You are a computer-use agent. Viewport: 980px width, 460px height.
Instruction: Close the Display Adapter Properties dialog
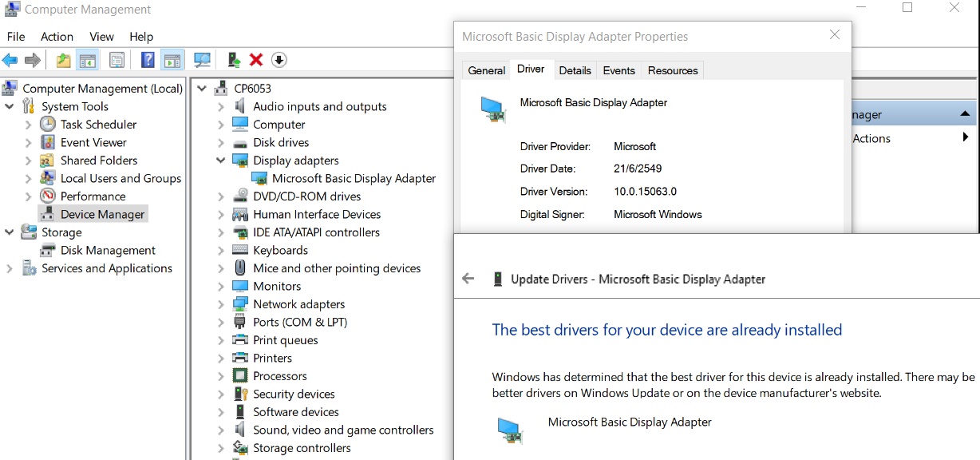pos(835,35)
